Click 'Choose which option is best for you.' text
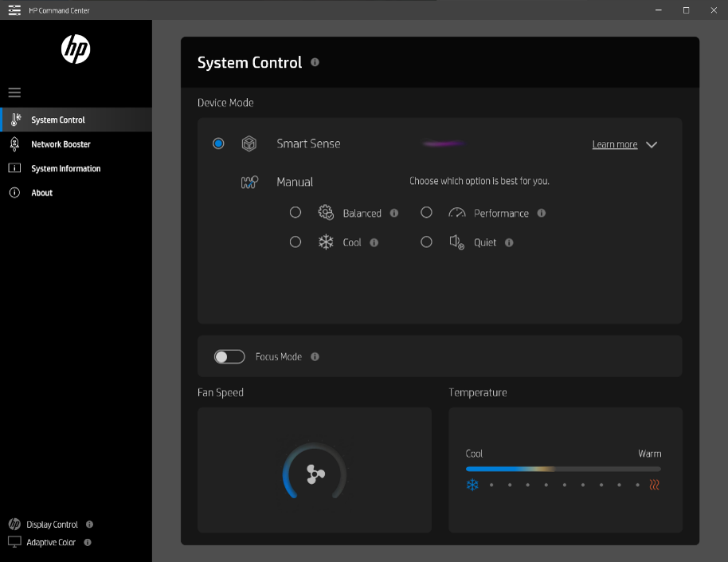 pos(479,181)
